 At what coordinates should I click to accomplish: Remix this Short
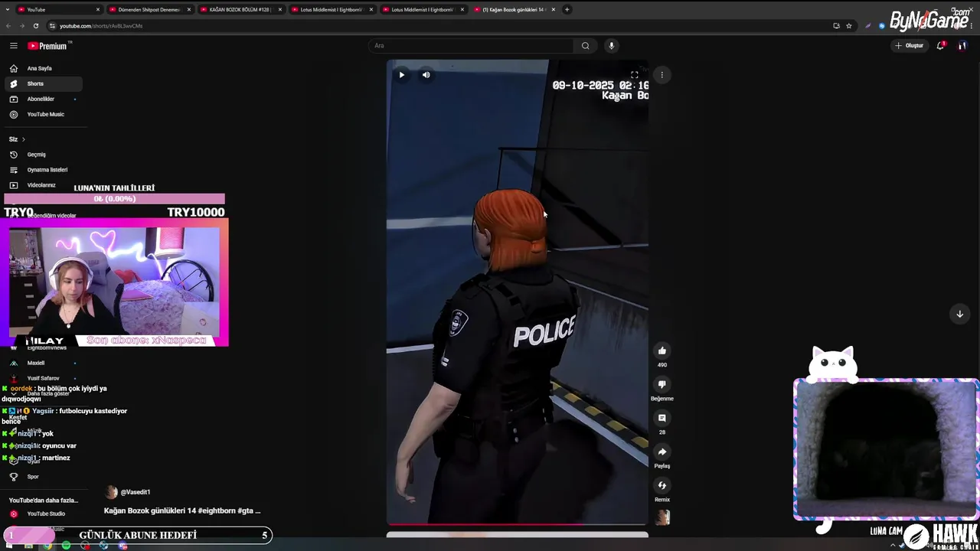pyautogui.click(x=662, y=485)
